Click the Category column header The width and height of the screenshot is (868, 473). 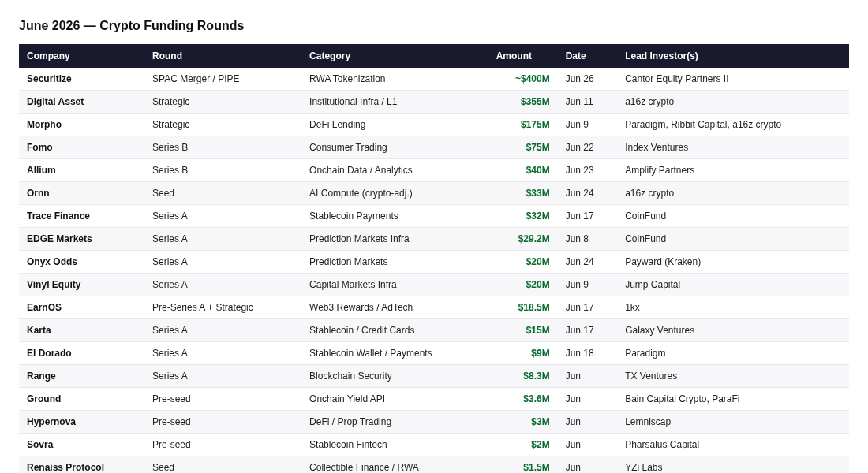pos(329,56)
